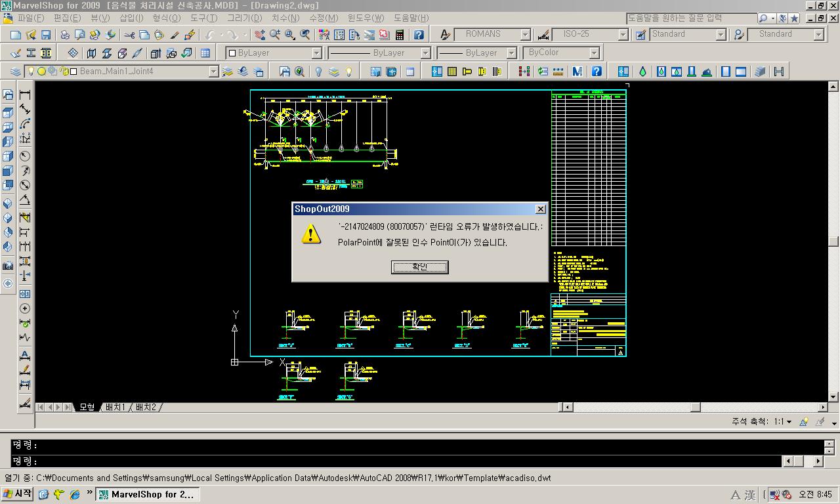The height and width of the screenshot is (504, 840).
Task: Click the lightbulb Layer Off icon in toolbar
Action: 318,72
